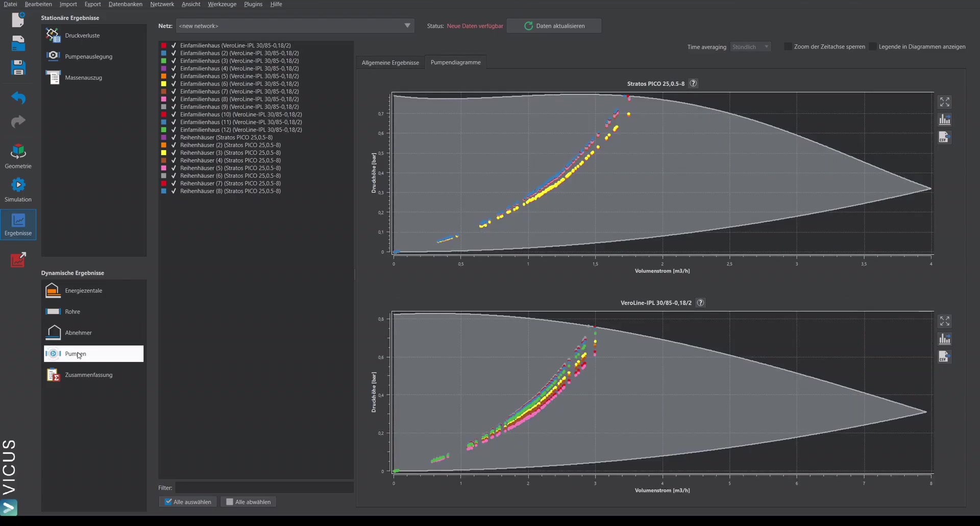Open the Datei menu

point(10,4)
